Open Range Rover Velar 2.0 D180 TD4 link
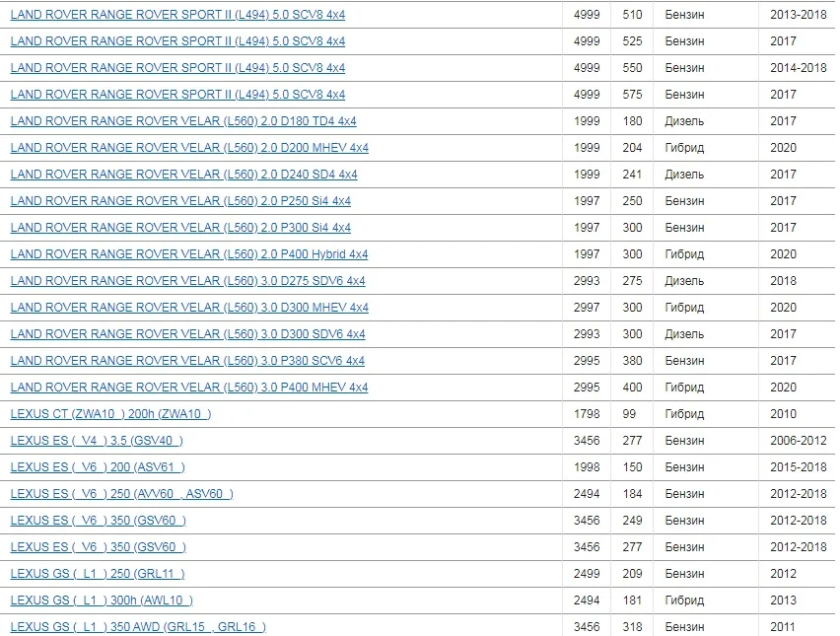 [183, 121]
